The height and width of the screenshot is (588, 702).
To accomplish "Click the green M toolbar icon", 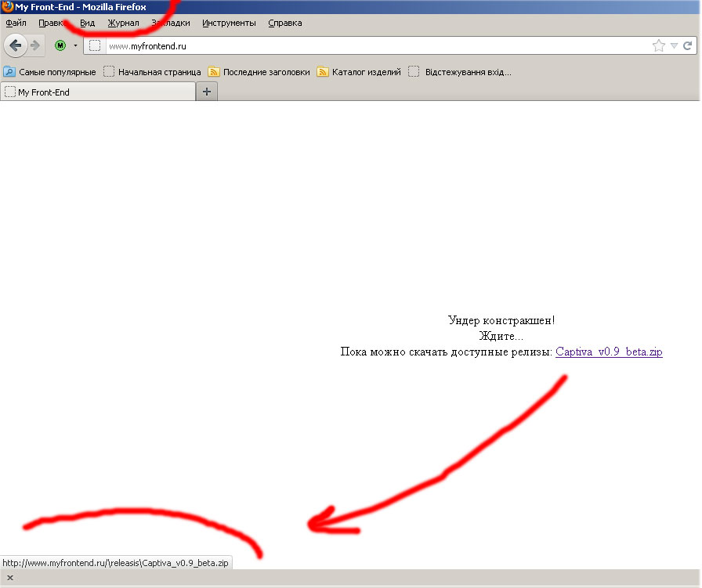I will [x=60, y=45].
